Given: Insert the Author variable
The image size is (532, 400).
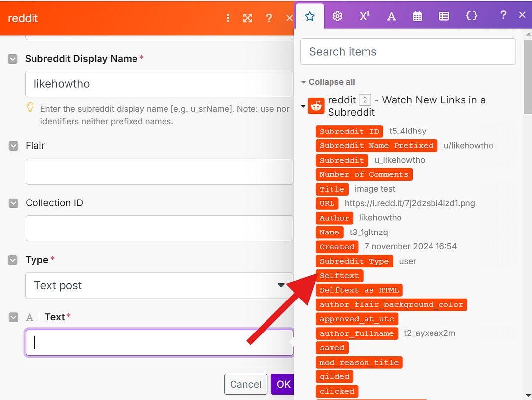Looking at the screenshot, I should click(334, 218).
